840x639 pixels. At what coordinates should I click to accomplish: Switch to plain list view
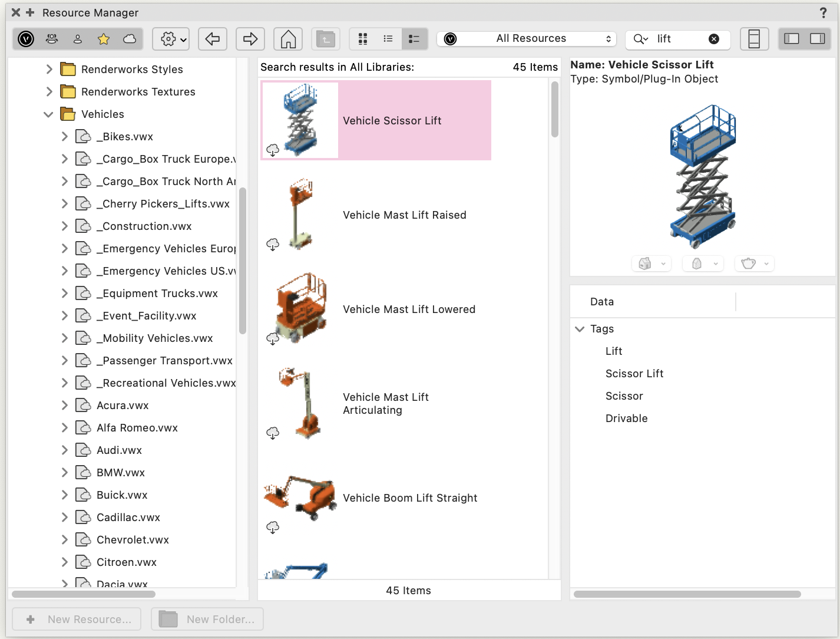[x=388, y=39]
